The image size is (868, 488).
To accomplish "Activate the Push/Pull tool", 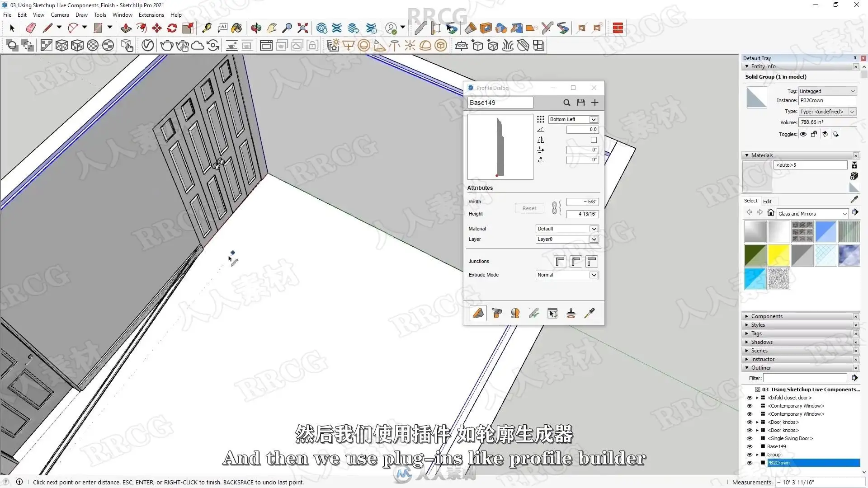I will (x=126, y=28).
